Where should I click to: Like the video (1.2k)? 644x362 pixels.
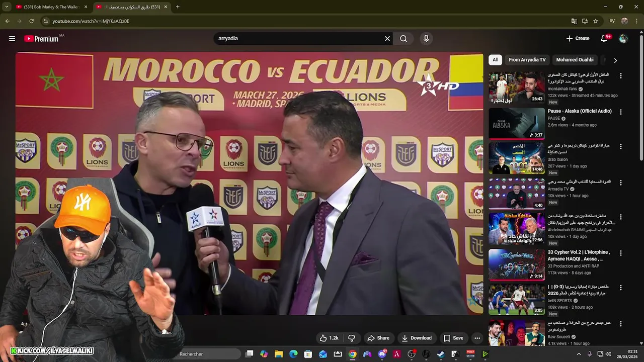point(329,338)
